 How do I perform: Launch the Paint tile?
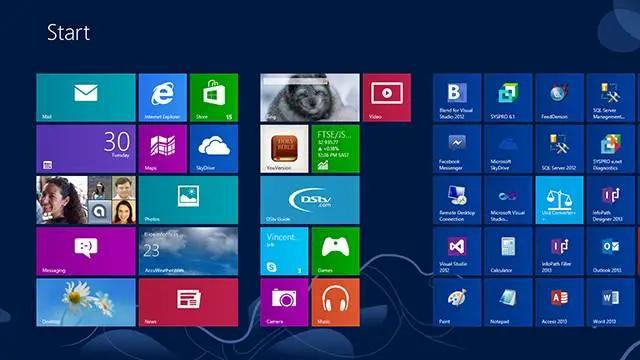pyautogui.click(x=457, y=302)
